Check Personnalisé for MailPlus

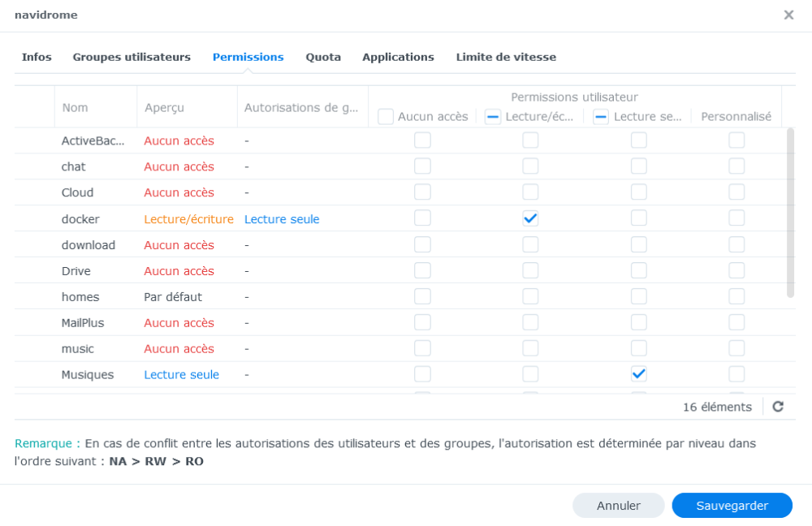(x=736, y=322)
